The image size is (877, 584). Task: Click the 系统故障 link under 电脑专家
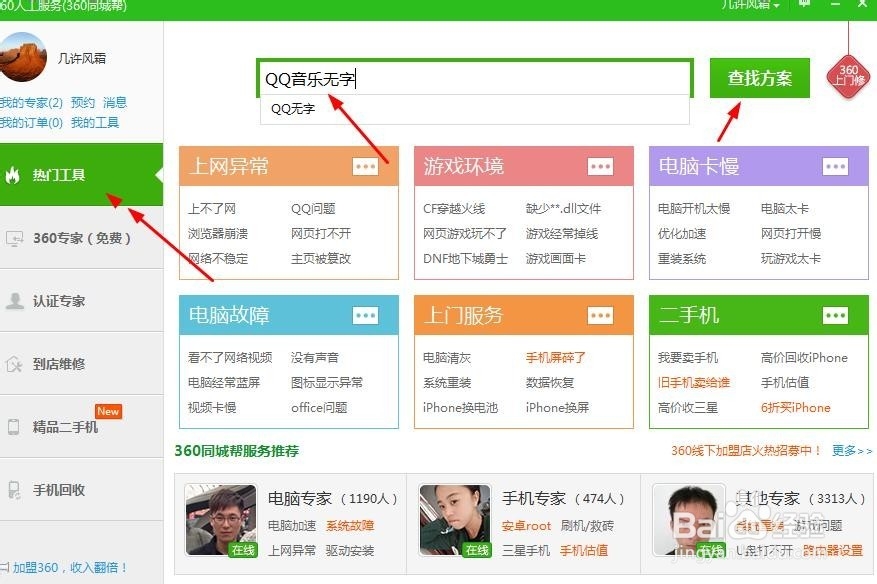[350, 526]
